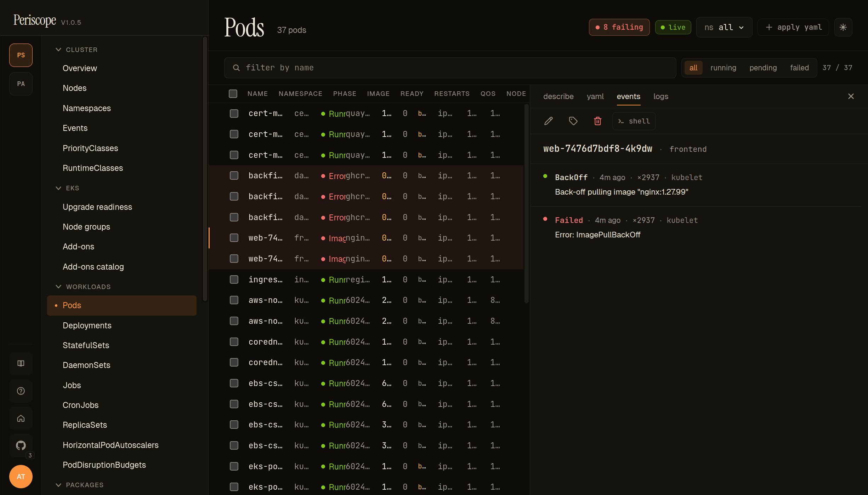Collapse the CLUSTER section

(76, 50)
